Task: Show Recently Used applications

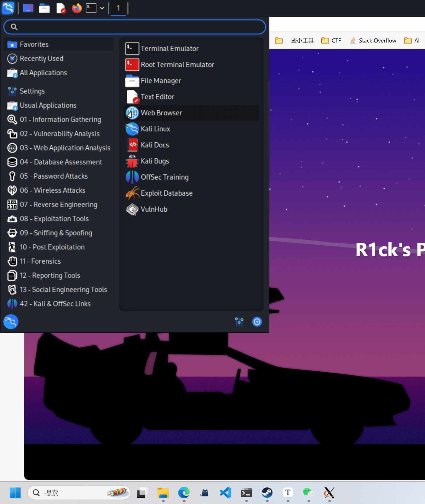Action: [x=41, y=59]
